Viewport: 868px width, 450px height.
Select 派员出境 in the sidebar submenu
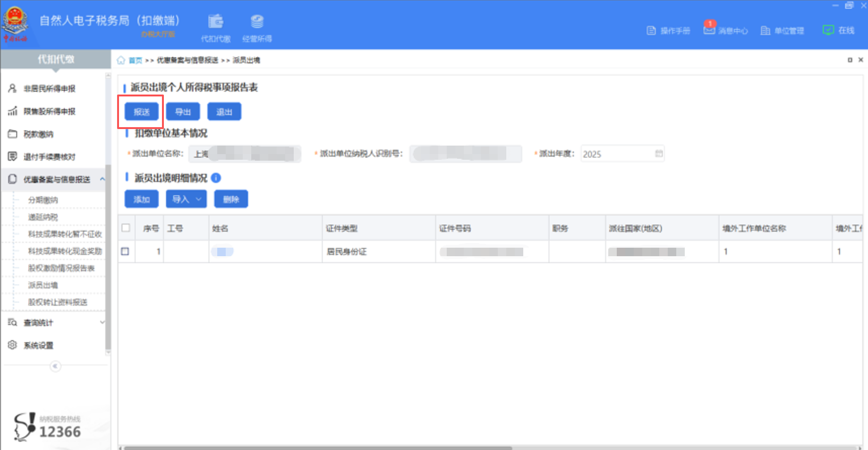pos(43,285)
